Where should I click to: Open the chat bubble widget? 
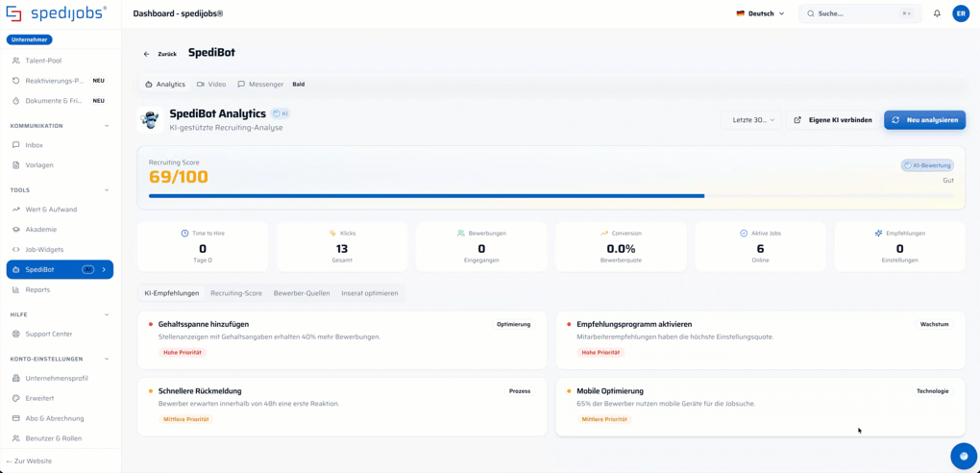pos(963,456)
